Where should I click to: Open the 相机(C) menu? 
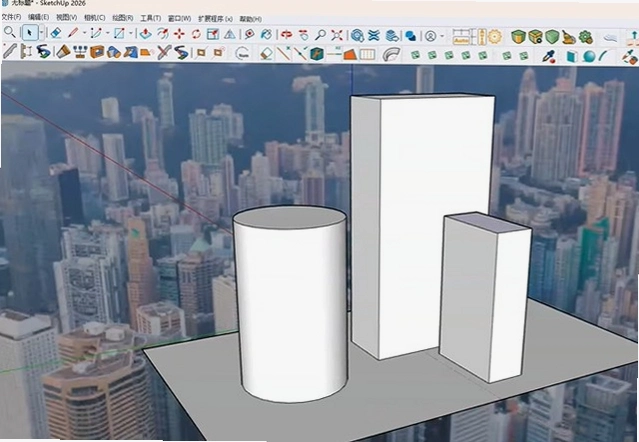point(95,18)
